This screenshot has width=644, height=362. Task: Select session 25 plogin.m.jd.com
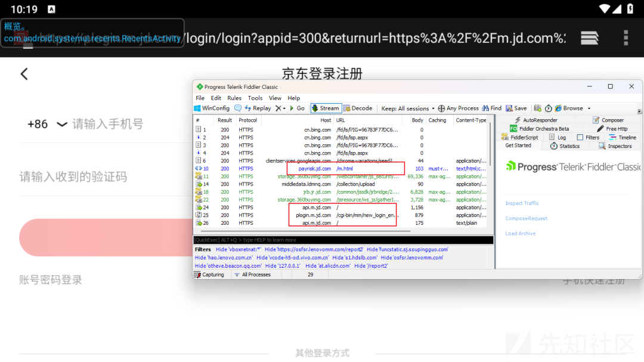[340, 215]
